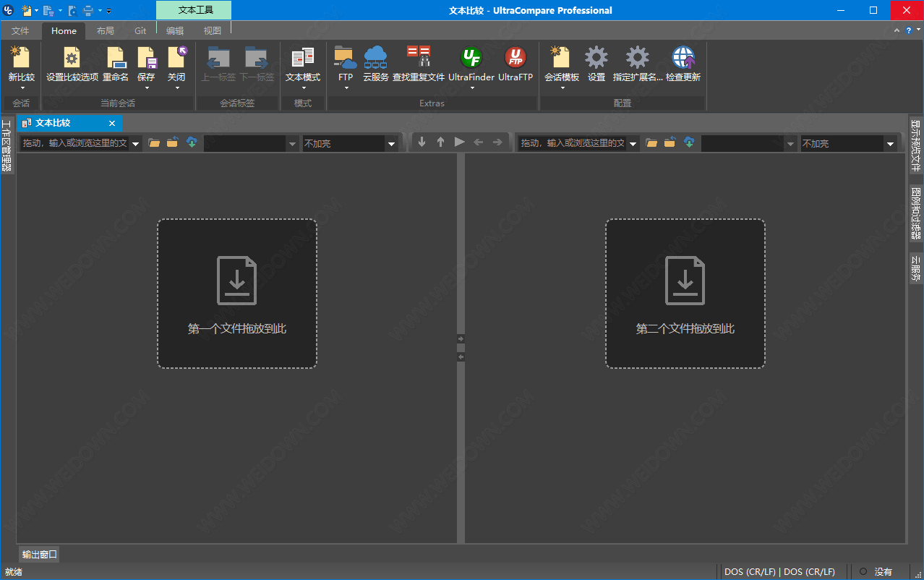Launch 查找重复文件 find duplicates
Screen dimensions: 924x580
[x=419, y=57]
